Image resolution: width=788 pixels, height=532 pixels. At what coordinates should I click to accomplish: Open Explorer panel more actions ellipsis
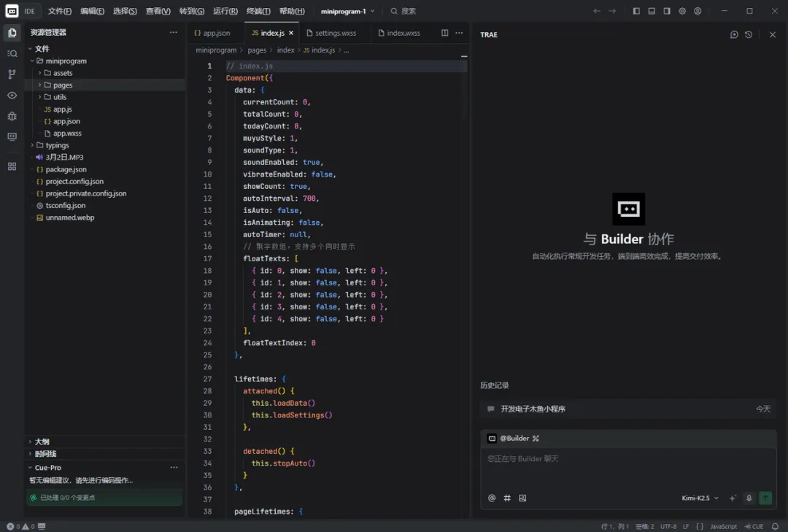(174, 32)
